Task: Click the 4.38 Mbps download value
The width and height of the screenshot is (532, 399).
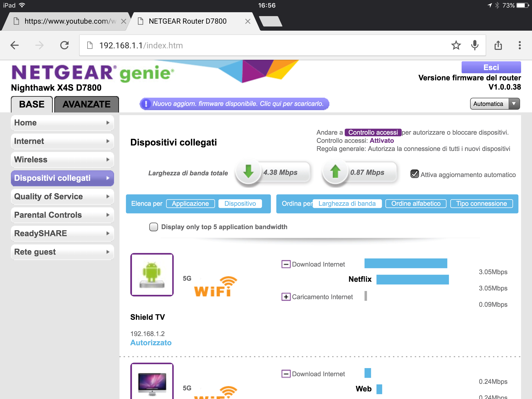Action: click(280, 172)
